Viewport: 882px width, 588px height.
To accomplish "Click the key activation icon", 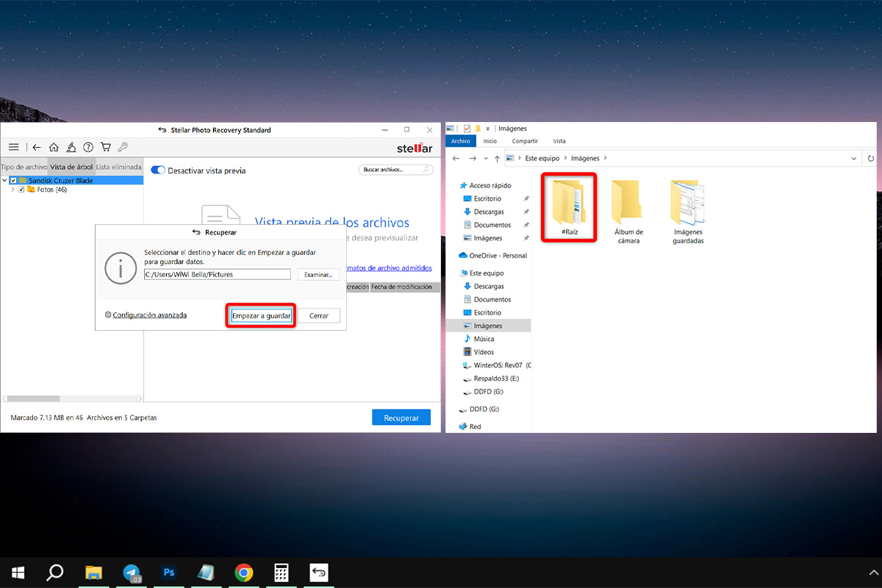I will click(123, 147).
